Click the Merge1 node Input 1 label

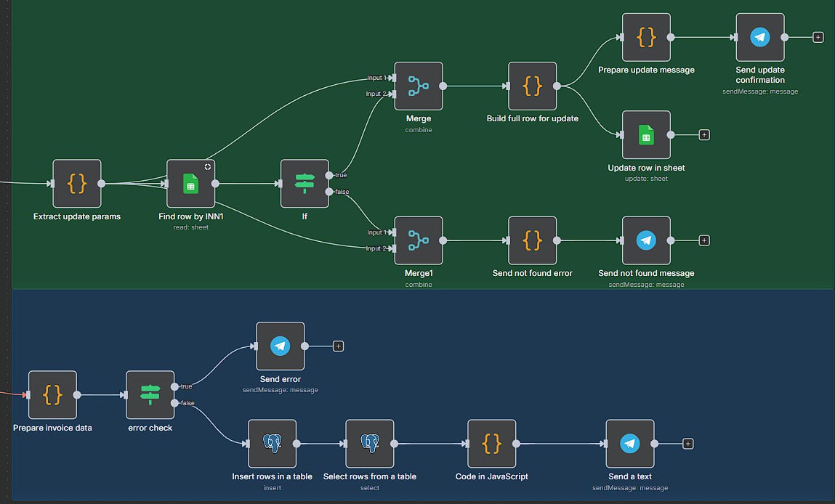[x=376, y=232]
